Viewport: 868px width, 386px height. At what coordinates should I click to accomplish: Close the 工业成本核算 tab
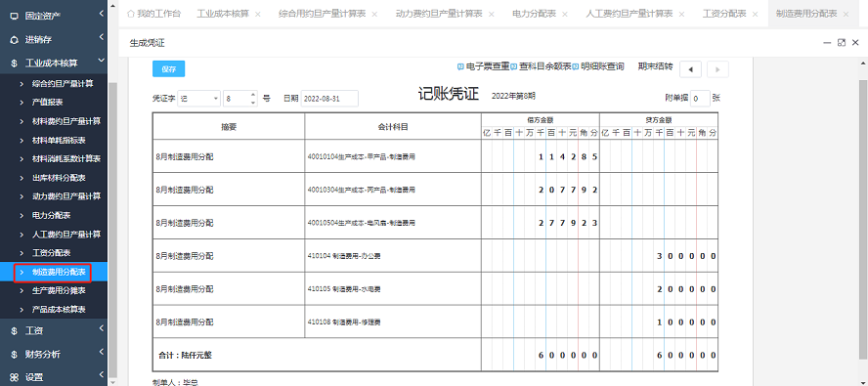tap(258, 15)
